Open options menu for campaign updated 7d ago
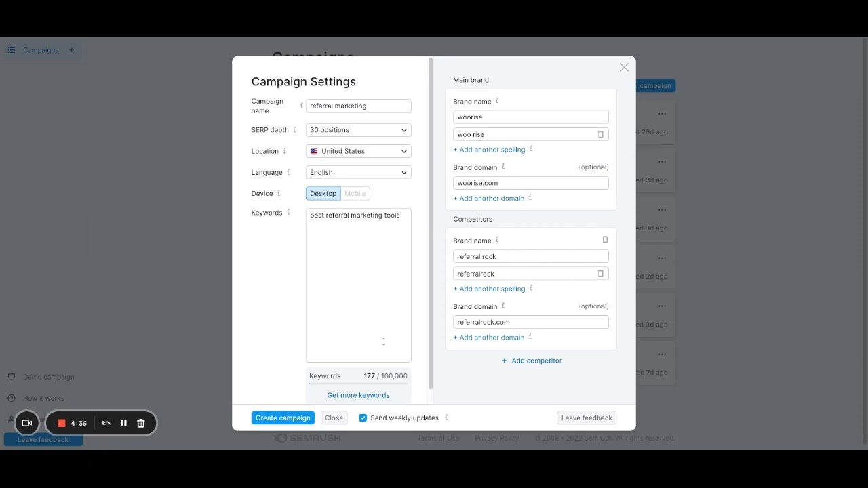 pyautogui.click(x=662, y=354)
